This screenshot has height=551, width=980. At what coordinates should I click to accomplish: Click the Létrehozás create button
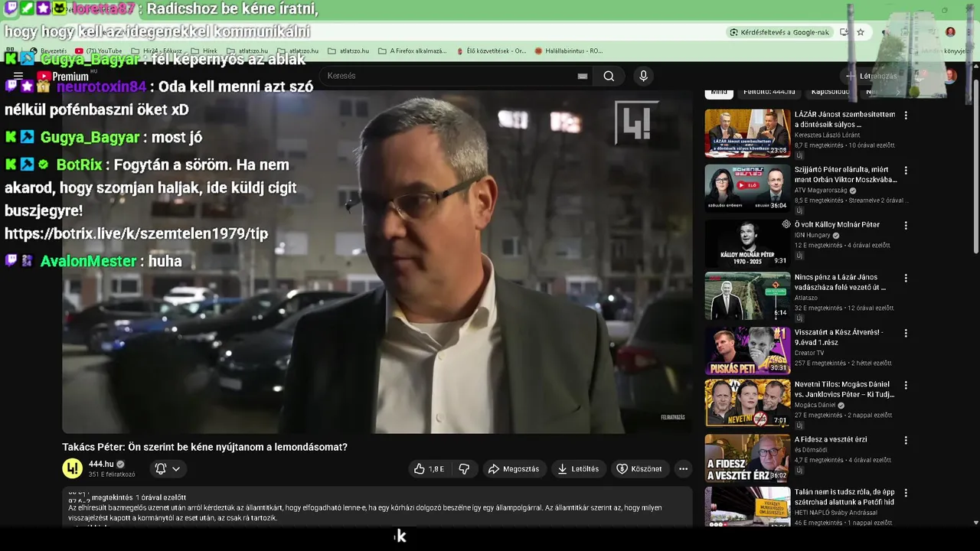[x=871, y=76]
